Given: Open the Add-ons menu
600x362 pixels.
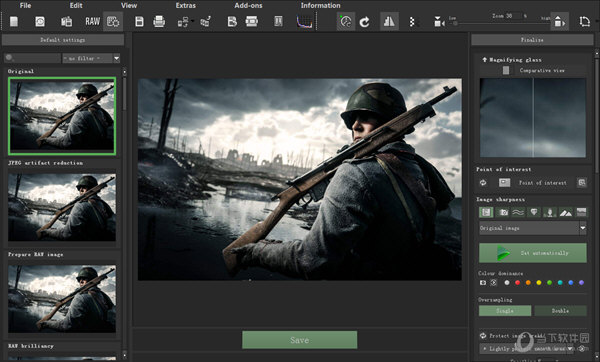Looking at the screenshot, I should 248,5.
